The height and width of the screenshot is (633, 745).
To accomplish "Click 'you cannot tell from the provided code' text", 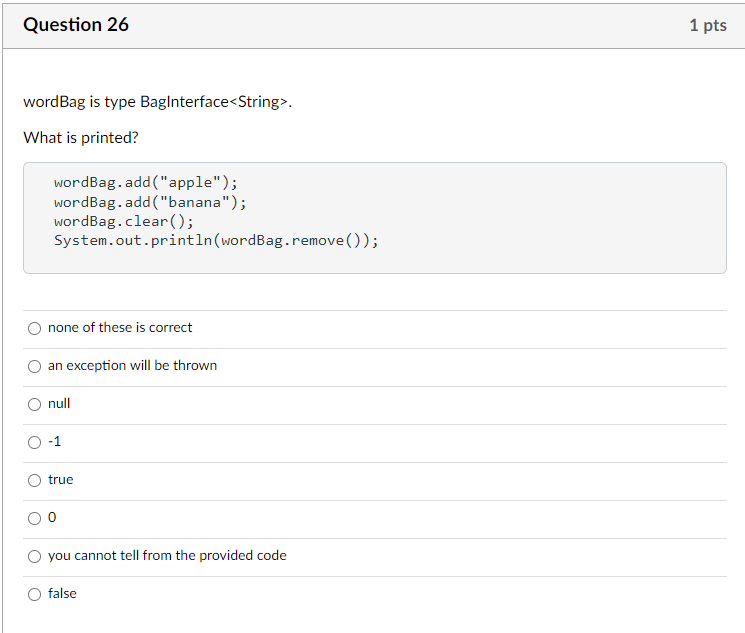I will (167, 556).
